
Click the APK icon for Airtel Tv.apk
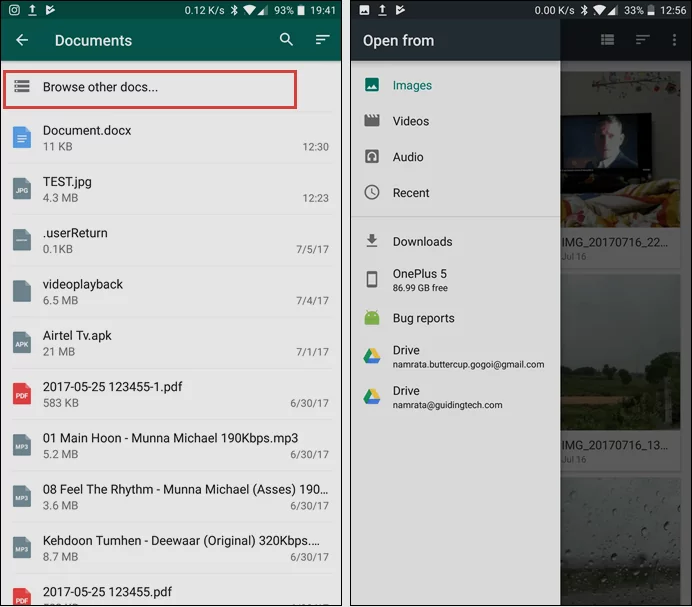[22, 343]
